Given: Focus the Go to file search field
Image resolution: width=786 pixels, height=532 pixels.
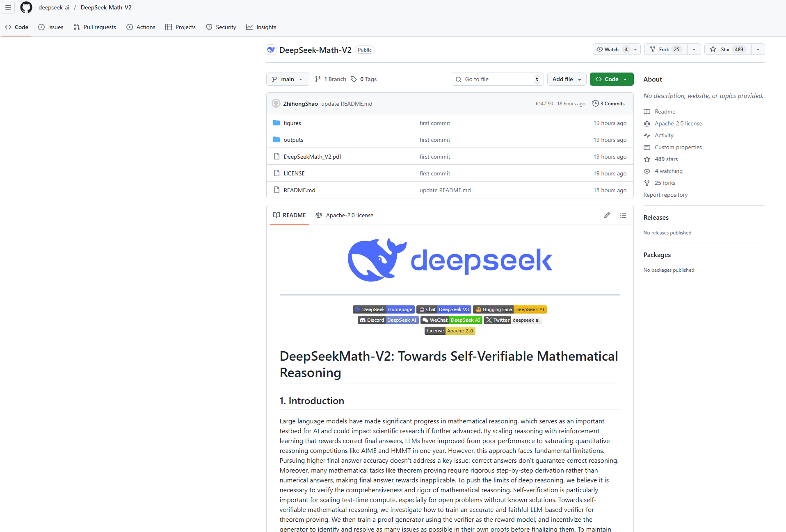Looking at the screenshot, I should tap(498, 79).
